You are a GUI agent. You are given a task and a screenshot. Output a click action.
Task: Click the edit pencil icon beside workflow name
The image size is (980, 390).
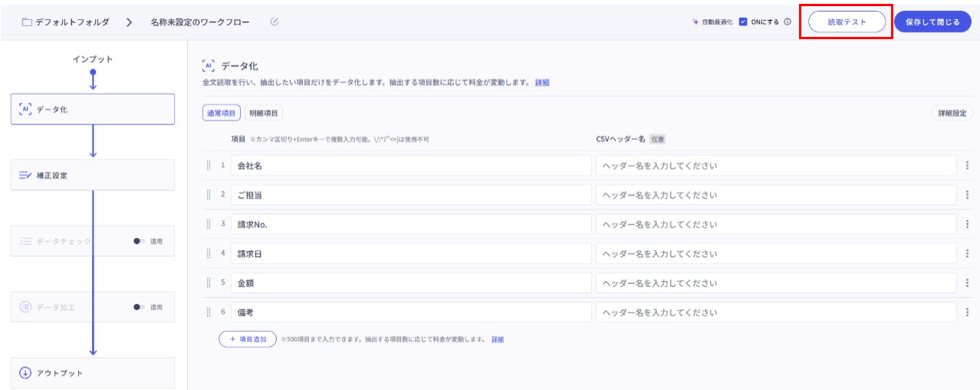click(x=275, y=21)
